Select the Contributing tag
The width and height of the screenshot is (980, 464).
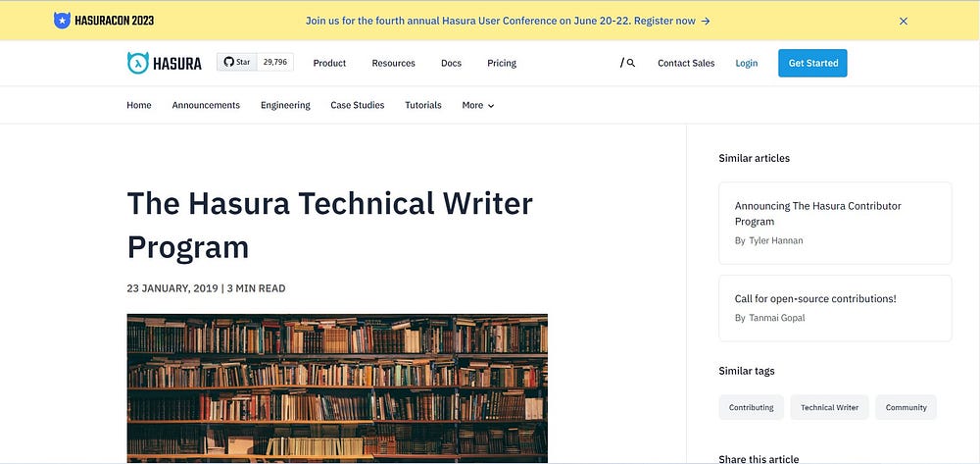[x=752, y=407]
